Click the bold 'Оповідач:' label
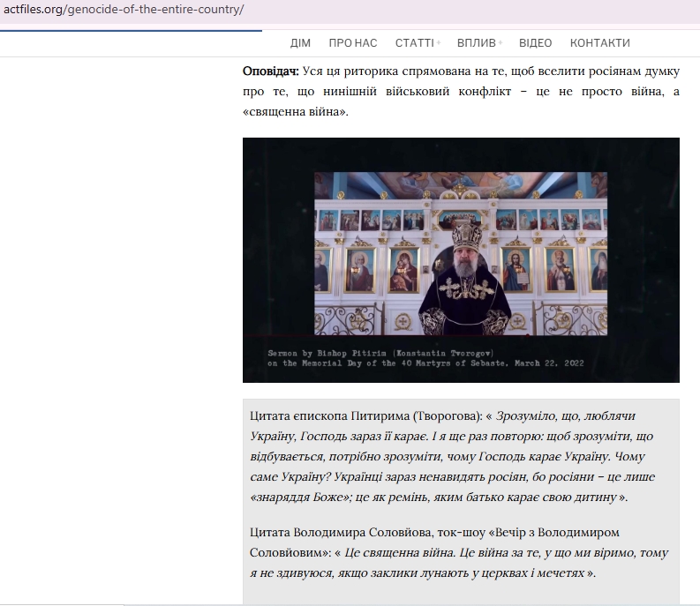 click(271, 71)
